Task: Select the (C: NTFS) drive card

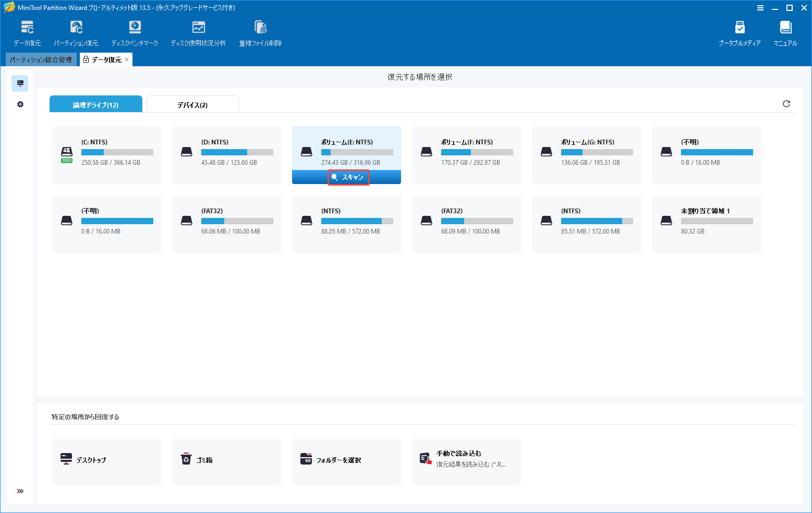Action: point(106,155)
